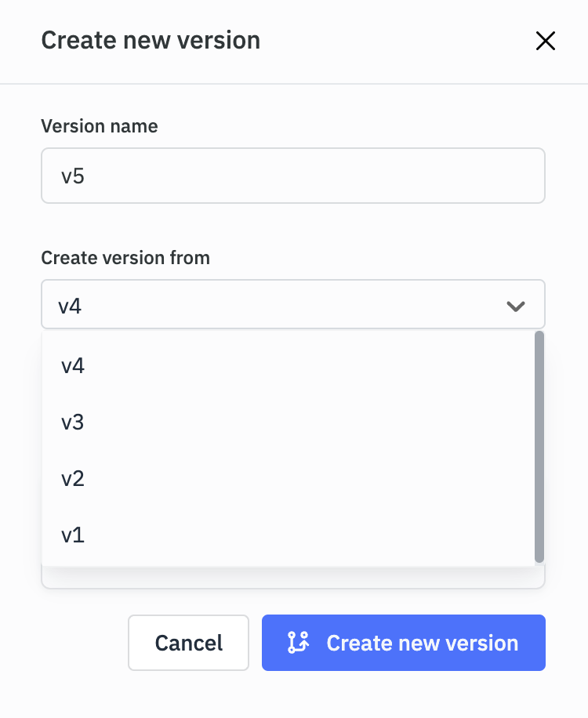
Task: Select the v1 option in the list
Action: [73, 535]
